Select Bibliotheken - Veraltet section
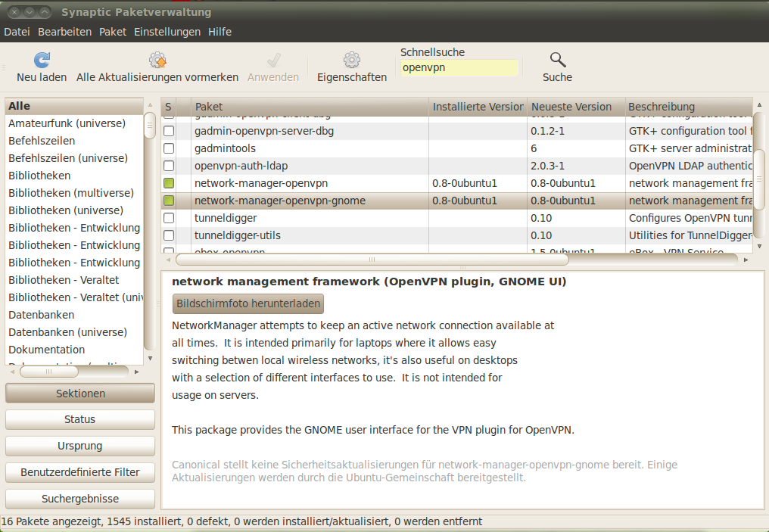 click(x=74, y=280)
